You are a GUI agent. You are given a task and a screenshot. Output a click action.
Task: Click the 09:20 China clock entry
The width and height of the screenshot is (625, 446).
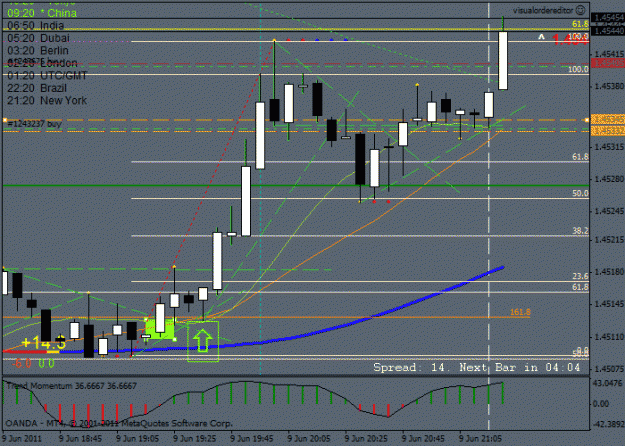point(42,13)
